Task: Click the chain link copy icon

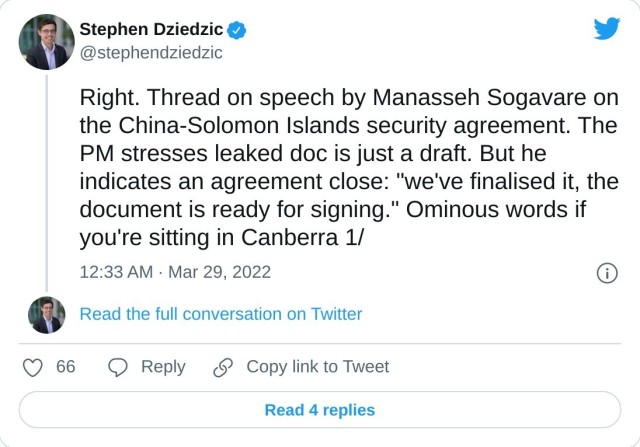Action: [x=223, y=367]
